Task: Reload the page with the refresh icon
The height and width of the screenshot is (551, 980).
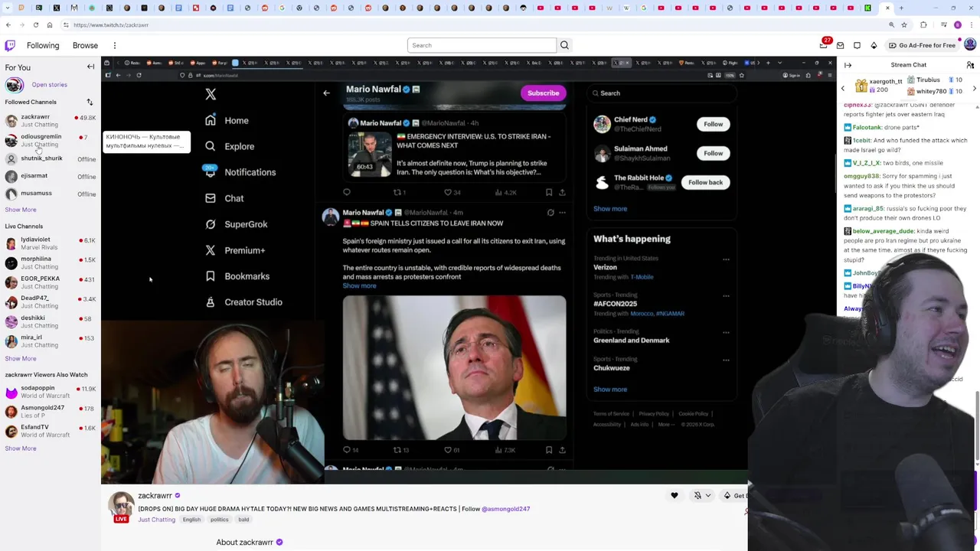Action: click(x=35, y=25)
